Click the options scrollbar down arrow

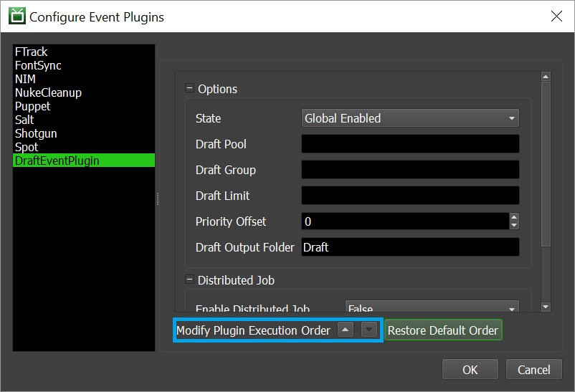546,307
